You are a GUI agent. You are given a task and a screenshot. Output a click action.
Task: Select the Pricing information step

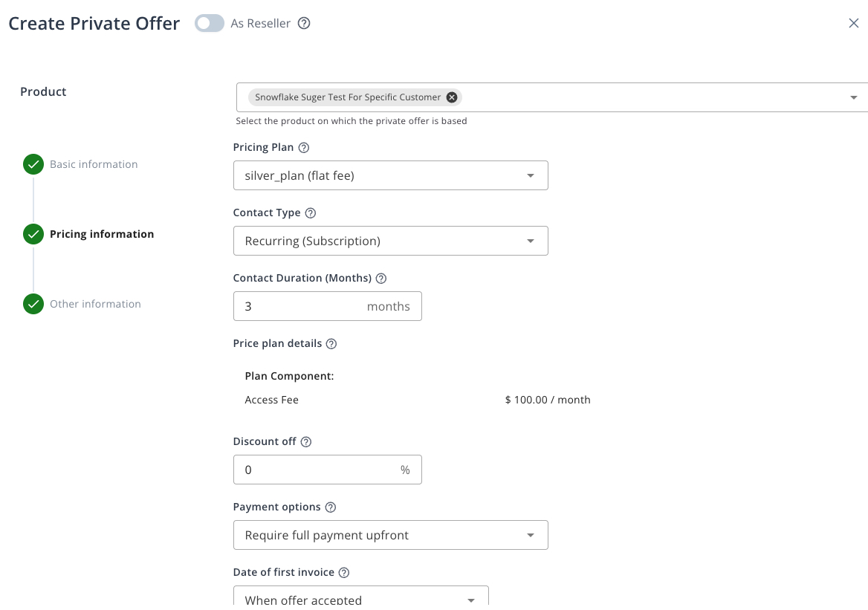102,233
